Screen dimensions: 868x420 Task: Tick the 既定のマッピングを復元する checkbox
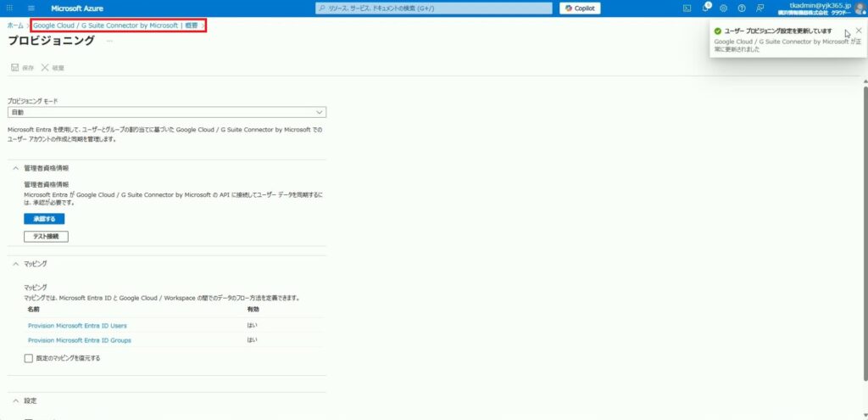(x=29, y=358)
